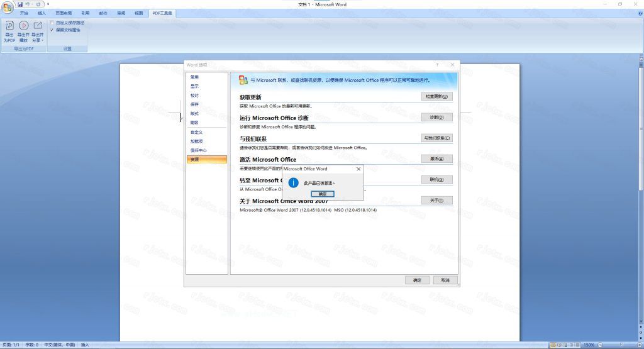Click 150% zoom level in status bar
Image resolution: width=644 pixels, height=349 pixels.
589,345
